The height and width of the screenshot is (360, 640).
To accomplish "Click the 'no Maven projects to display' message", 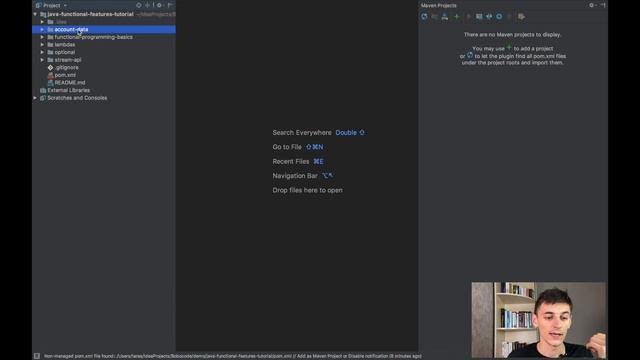I will [x=512, y=35].
